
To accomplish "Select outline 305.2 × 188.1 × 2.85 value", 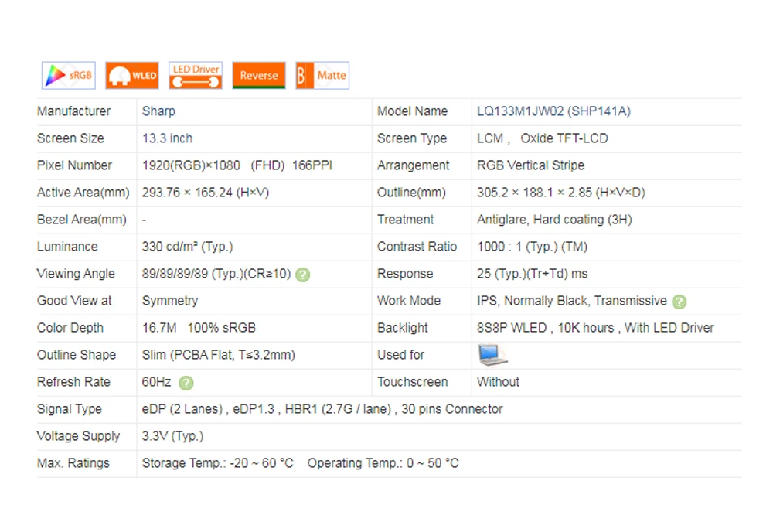I will click(561, 193).
